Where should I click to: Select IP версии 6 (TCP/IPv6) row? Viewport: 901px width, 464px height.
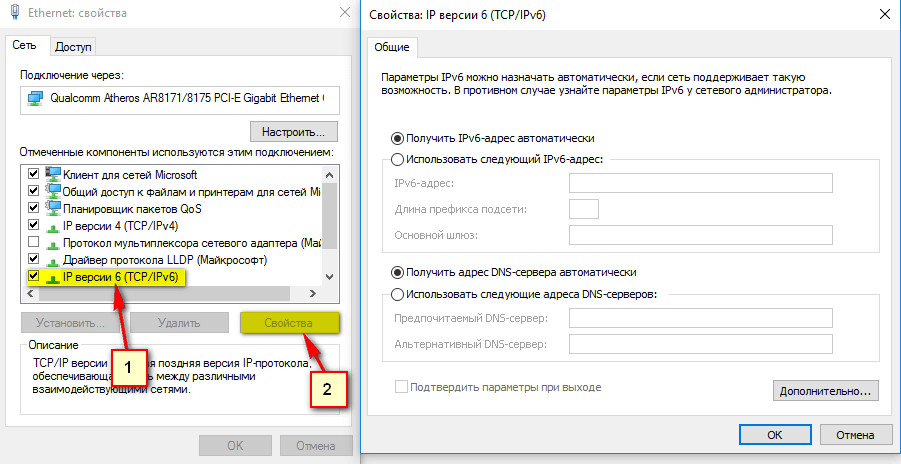point(172,277)
